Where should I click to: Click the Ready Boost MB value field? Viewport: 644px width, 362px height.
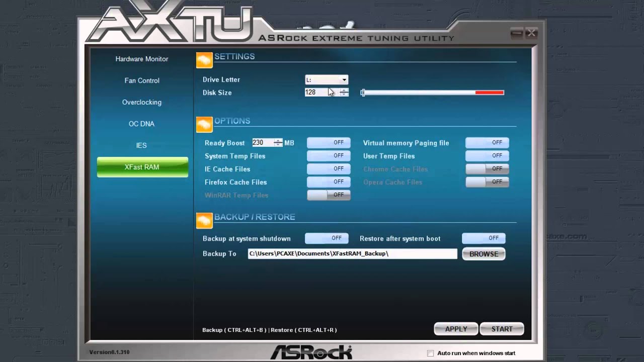[263, 143]
